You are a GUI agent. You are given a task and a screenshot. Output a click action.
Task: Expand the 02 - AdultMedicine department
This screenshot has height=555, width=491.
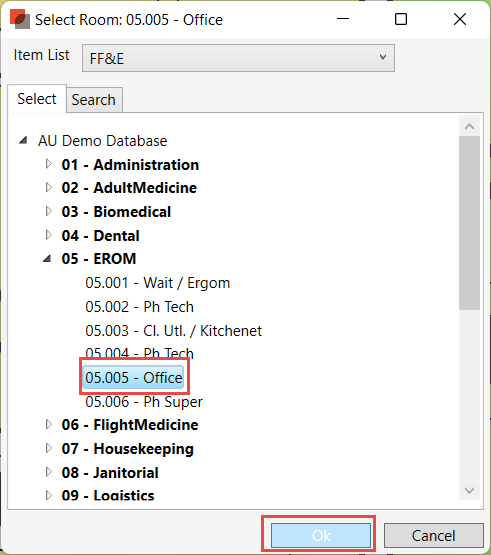(x=49, y=188)
